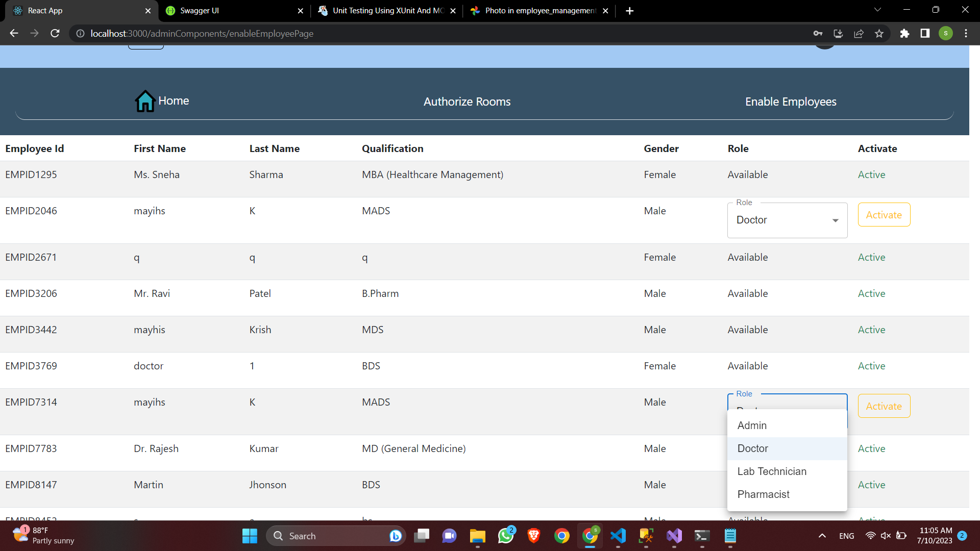Click the share icon in the address bar
The image size is (980, 551).
859,33
